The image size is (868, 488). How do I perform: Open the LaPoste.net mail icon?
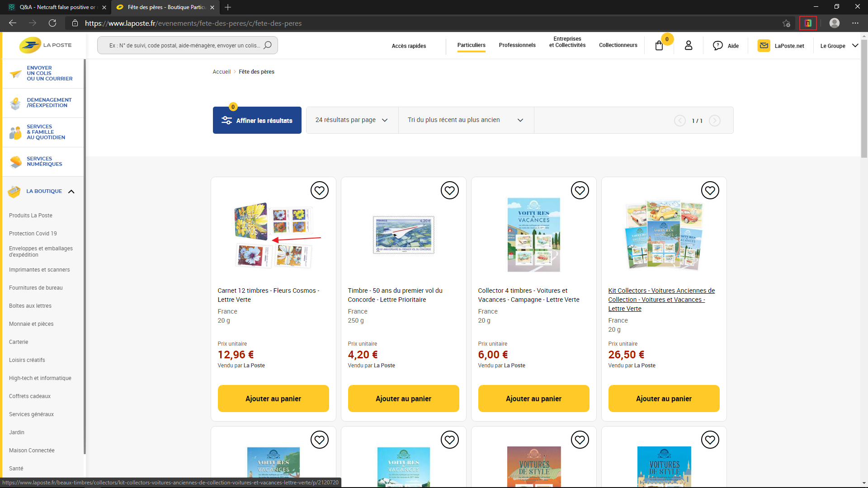[x=764, y=45]
